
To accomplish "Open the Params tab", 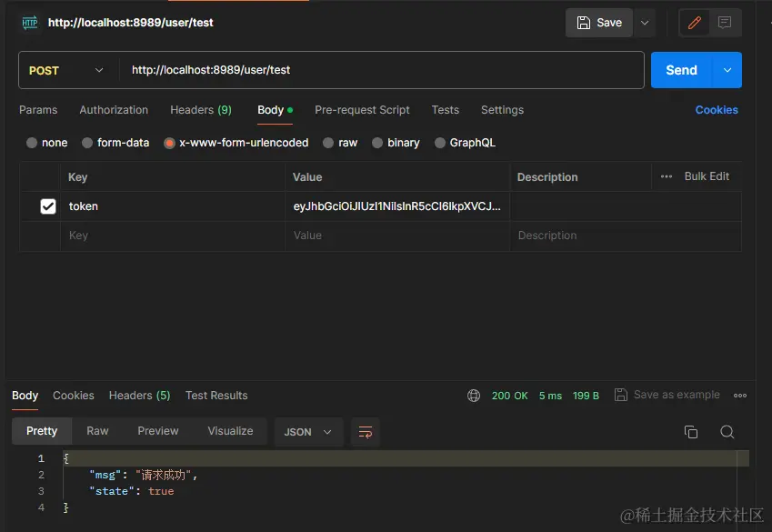I will (38, 110).
